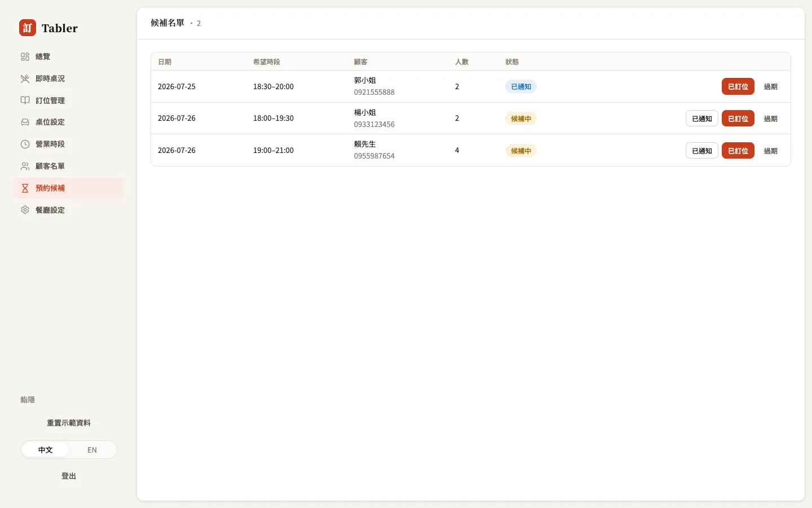Switch language toggle to EN
Image resolution: width=812 pixels, height=508 pixels.
coord(92,450)
